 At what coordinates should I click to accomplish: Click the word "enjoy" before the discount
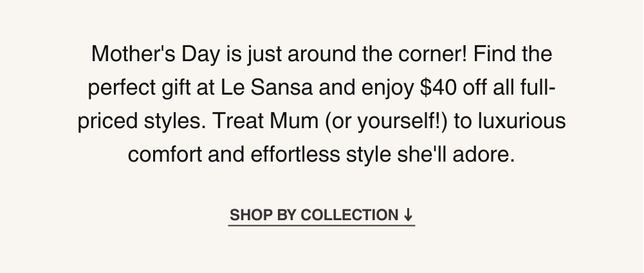click(x=388, y=88)
